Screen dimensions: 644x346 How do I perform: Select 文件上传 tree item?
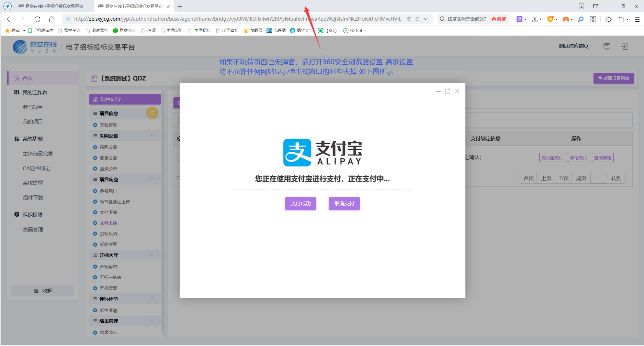point(108,223)
